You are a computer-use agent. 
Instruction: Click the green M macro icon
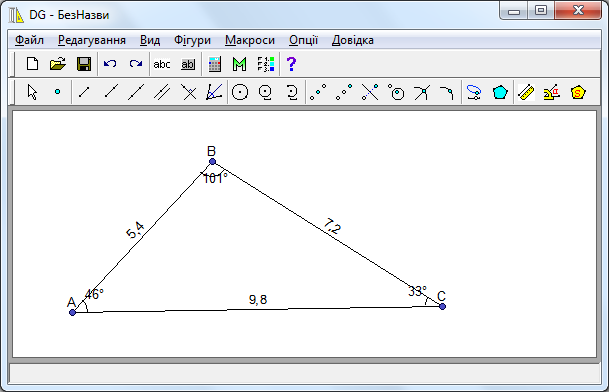240,64
